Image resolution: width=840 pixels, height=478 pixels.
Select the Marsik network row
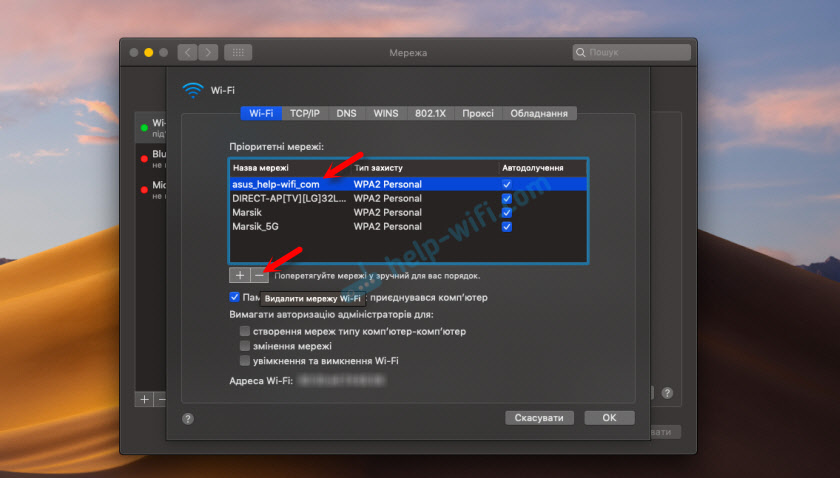[x=290, y=213]
